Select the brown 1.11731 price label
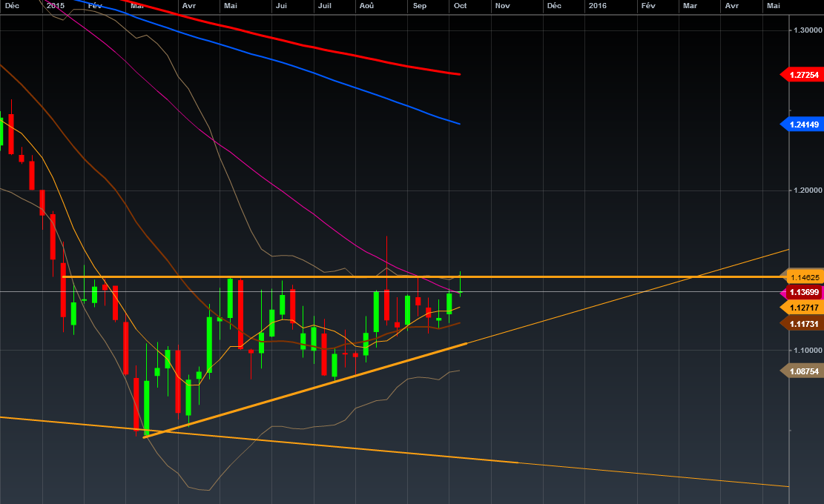824x504 pixels. pyautogui.click(x=804, y=323)
